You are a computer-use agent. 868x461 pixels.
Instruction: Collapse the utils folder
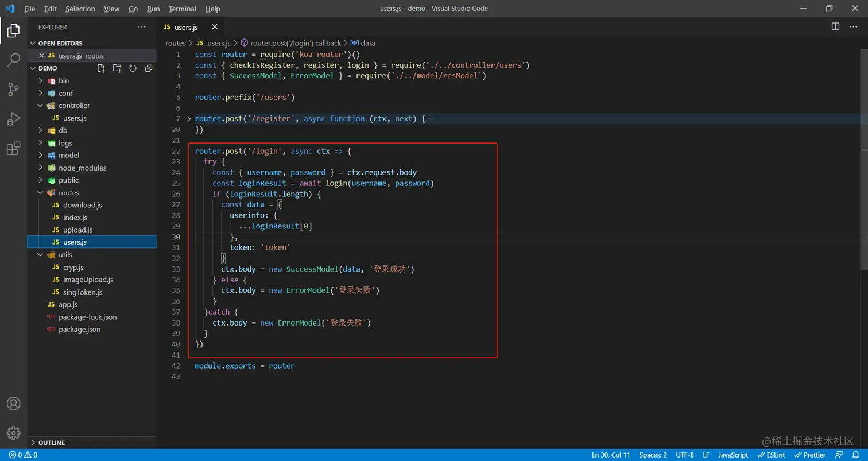(x=40, y=255)
